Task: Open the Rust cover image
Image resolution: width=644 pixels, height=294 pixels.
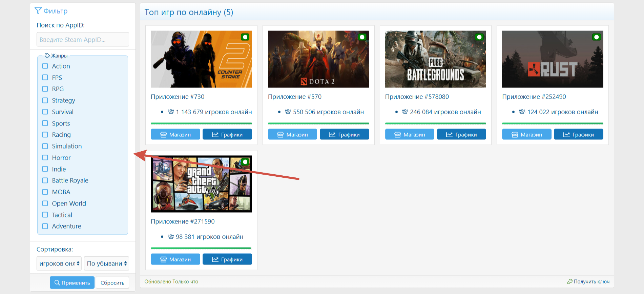Action: [553, 59]
